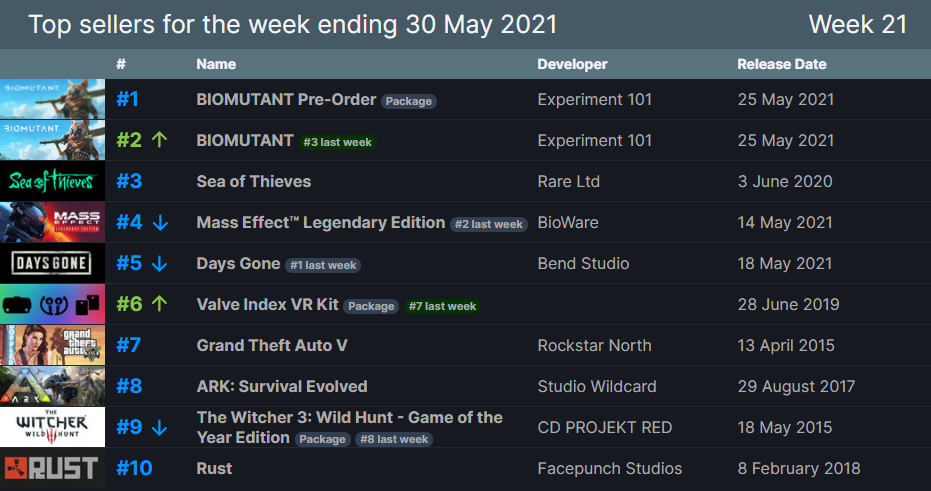
Task: Click the BIOMUTANT Pre-Order game thumbnail
Action: click(x=52, y=99)
